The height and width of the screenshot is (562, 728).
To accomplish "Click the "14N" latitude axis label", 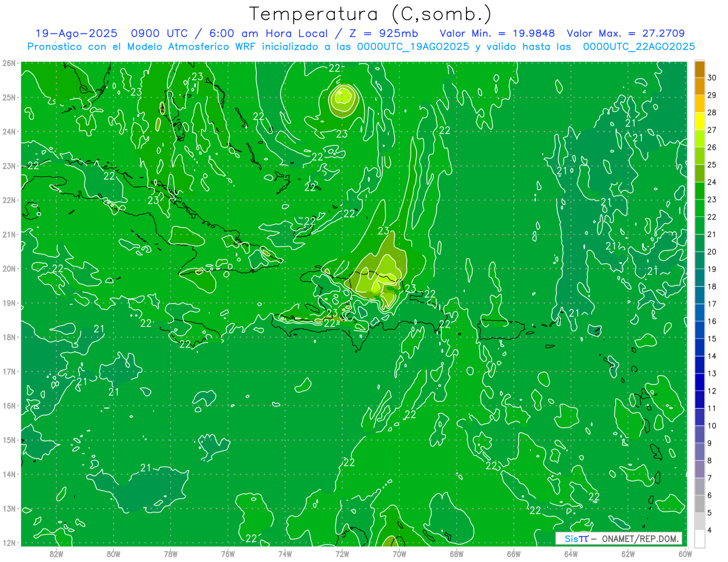I will (x=9, y=474).
